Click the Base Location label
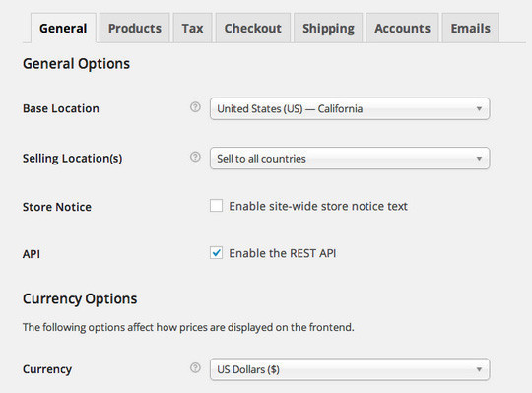Screen dimensions: 532x393 [x=61, y=108]
